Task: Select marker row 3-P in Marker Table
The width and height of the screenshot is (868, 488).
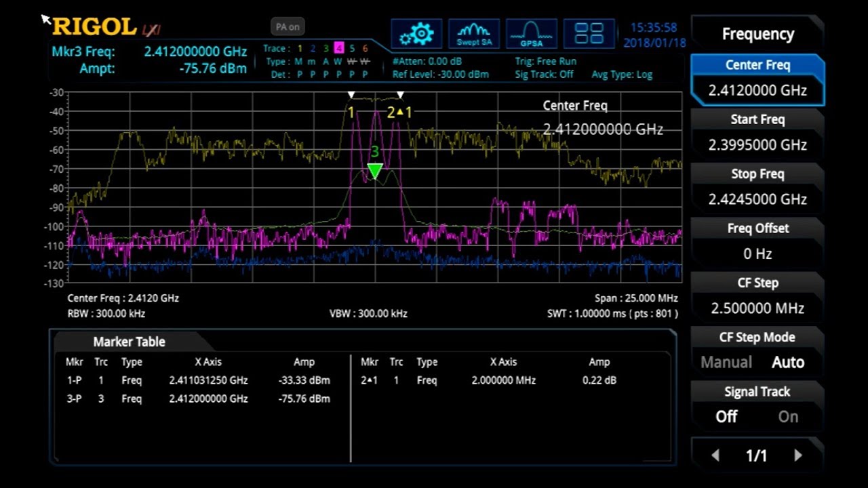Action: point(198,399)
